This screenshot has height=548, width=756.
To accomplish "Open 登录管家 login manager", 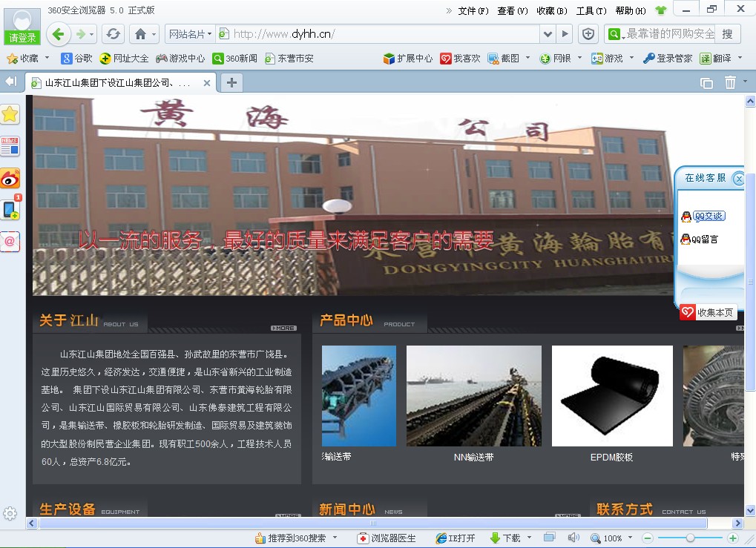I will coord(668,59).
